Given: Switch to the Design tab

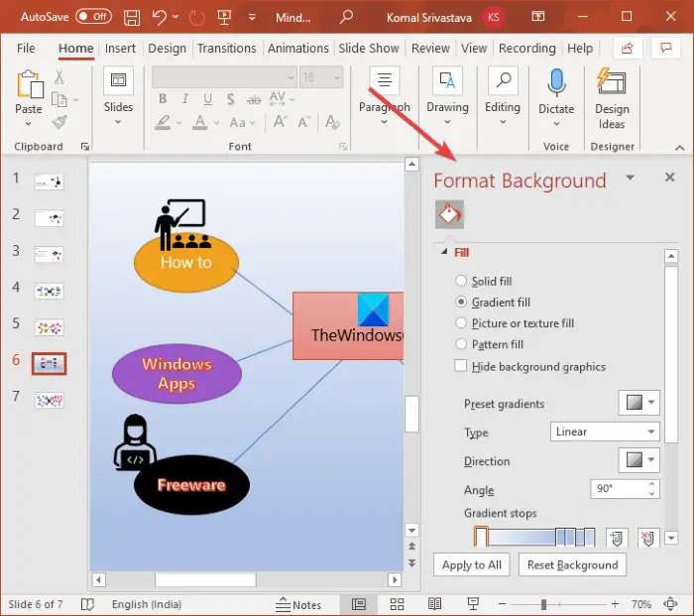Looking at the screenshot, I should 167,48.
